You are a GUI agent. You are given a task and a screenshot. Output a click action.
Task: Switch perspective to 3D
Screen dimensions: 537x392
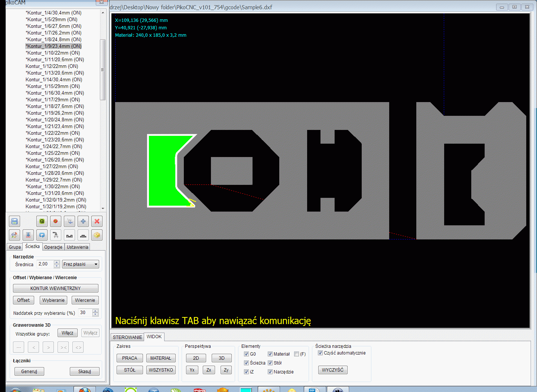(x=222, y=358)
